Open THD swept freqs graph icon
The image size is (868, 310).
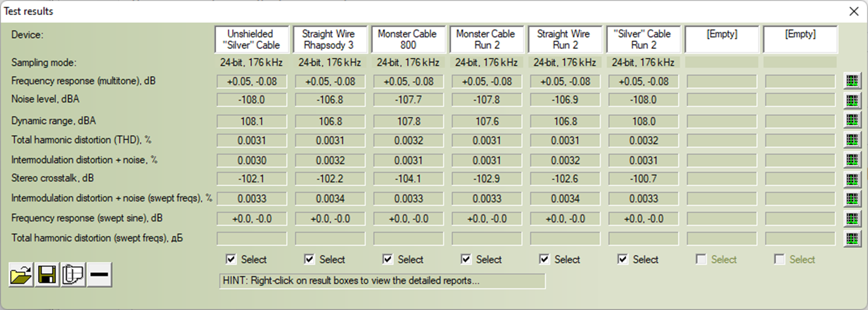[x=852, y=239]
